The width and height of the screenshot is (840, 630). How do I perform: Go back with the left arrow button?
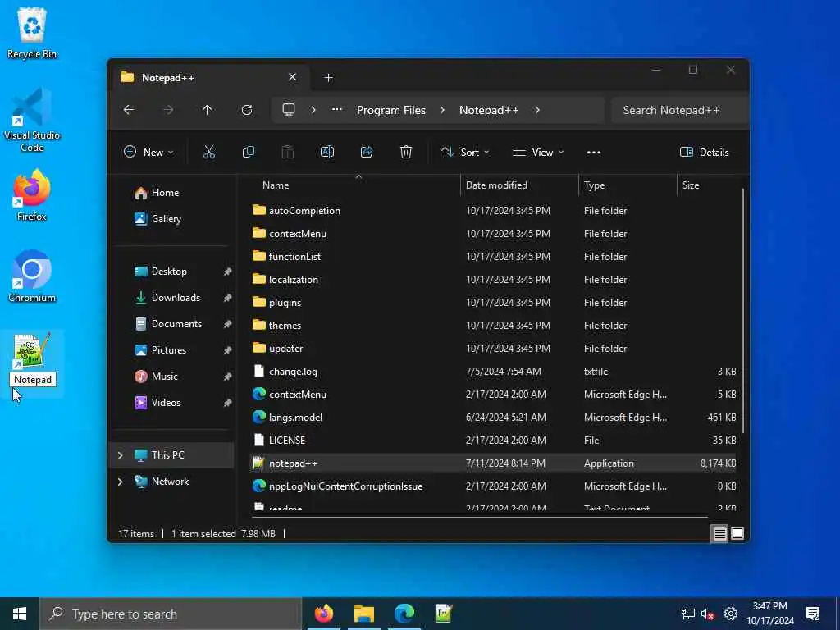[x=129, y=110]
